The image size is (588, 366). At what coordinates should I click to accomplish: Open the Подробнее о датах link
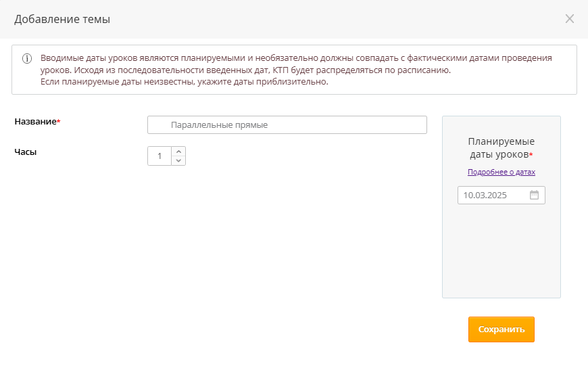501,172
